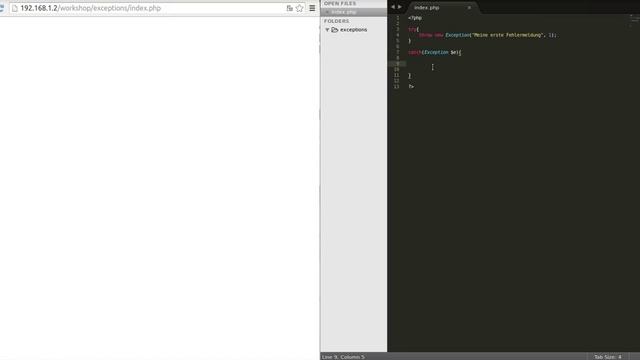Click the closing ?> tag line

point(411,87)
